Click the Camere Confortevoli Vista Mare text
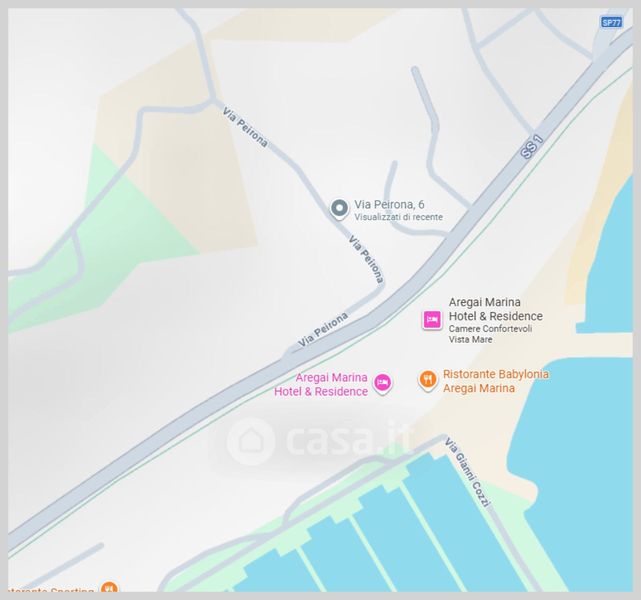This screenshot has height=600, width=641. (490, 334)
